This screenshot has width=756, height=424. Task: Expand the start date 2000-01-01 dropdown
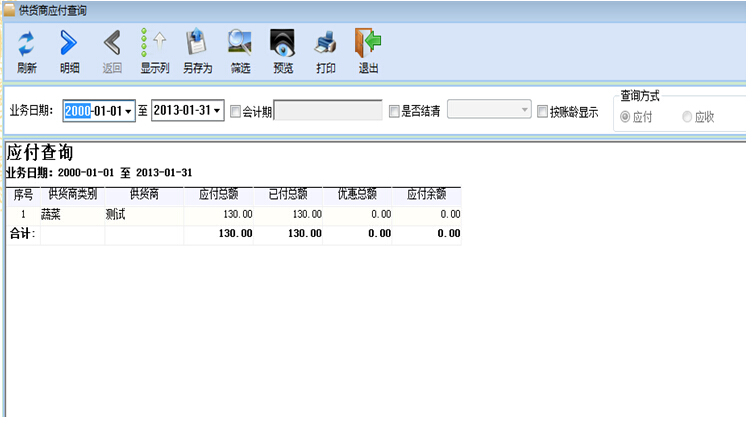point(128,111)
